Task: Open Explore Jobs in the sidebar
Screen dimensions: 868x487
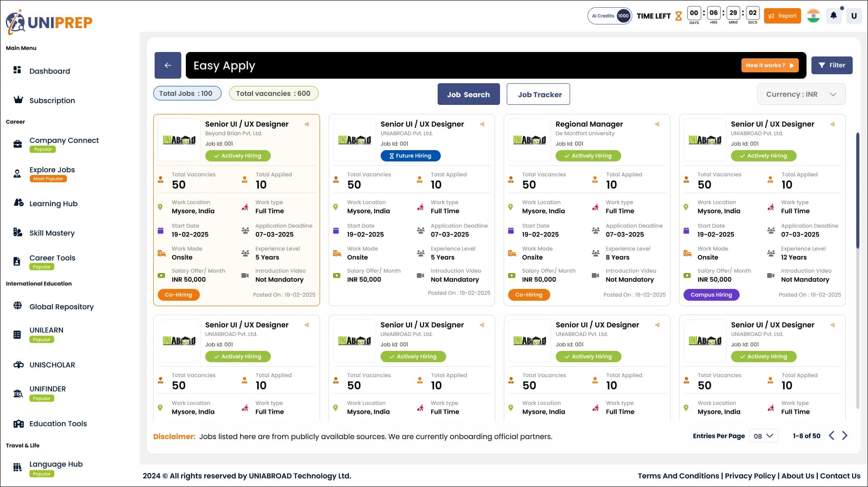Action: (x=52, y=170)
